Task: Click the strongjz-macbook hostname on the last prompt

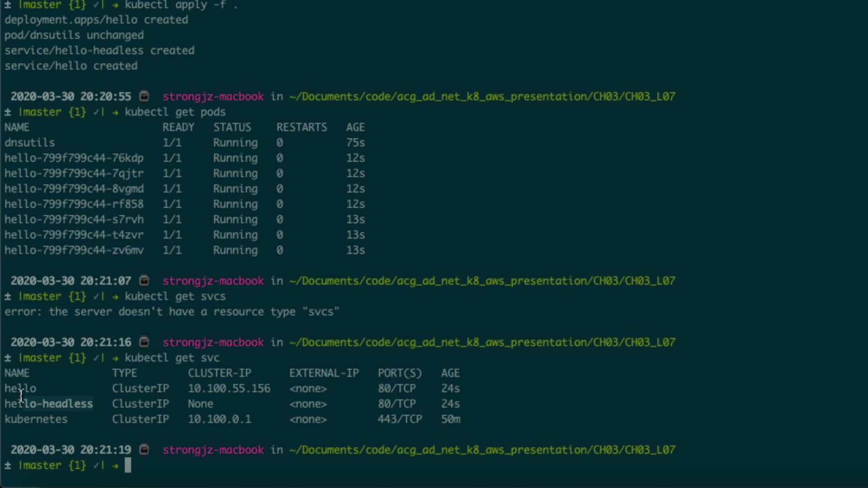Action: pyautogui.click(x=213, y=450)
